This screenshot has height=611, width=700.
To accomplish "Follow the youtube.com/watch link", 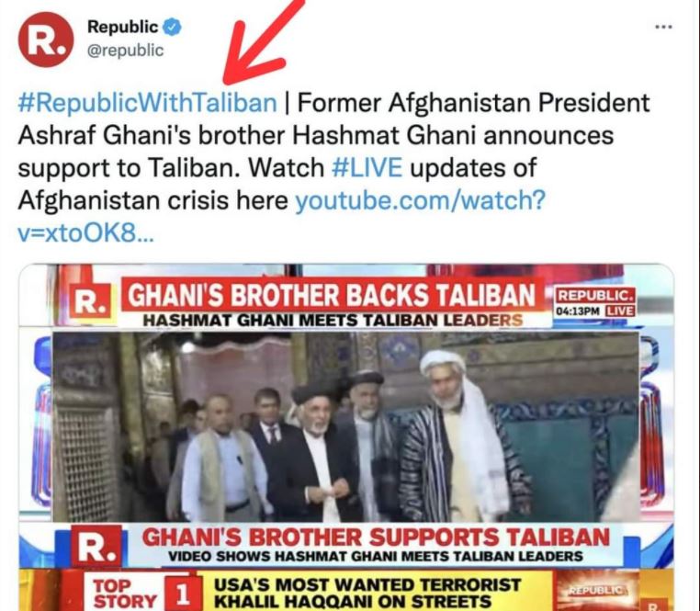I will (x=421, y=200).
